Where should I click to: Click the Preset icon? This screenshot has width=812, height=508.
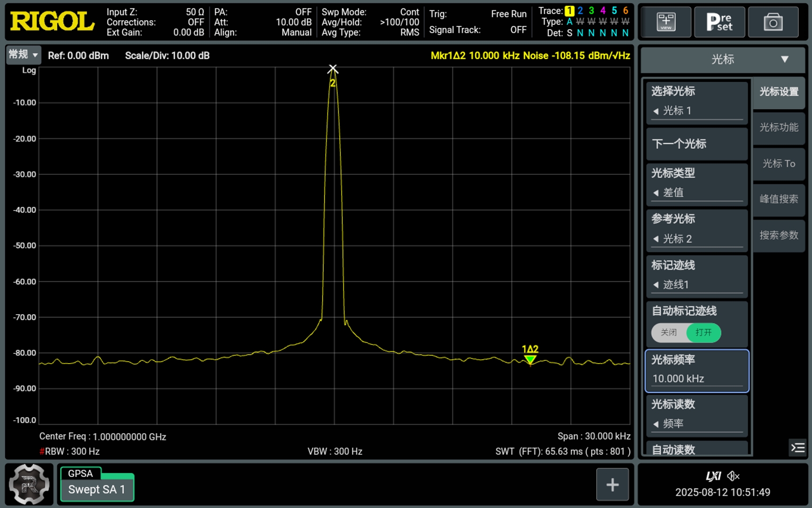[719, 22]
